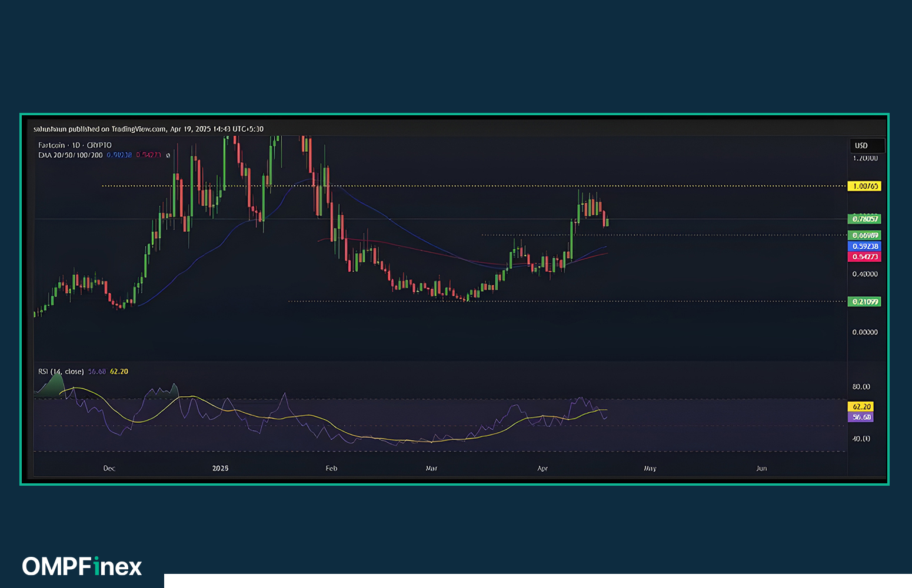Click the small circle icon after the EMA values
The width and height of the screenshot is (912, 588).
coord(167,156)
